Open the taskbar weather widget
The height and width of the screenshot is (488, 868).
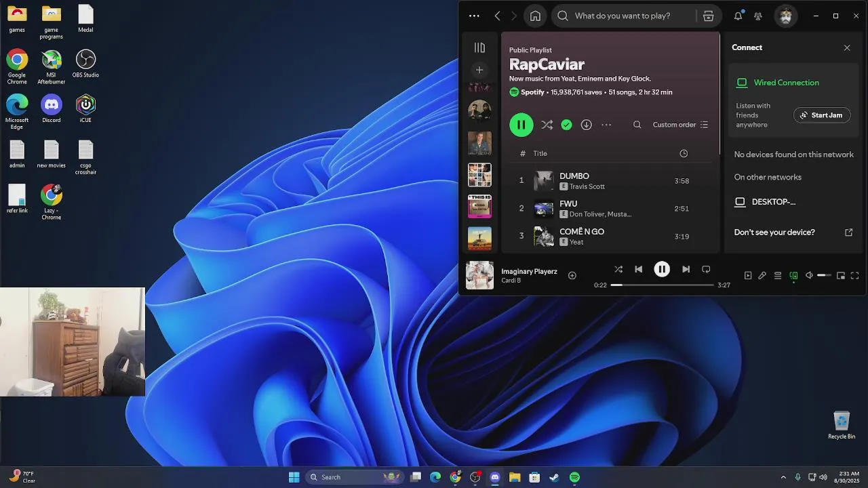(23, 477)
